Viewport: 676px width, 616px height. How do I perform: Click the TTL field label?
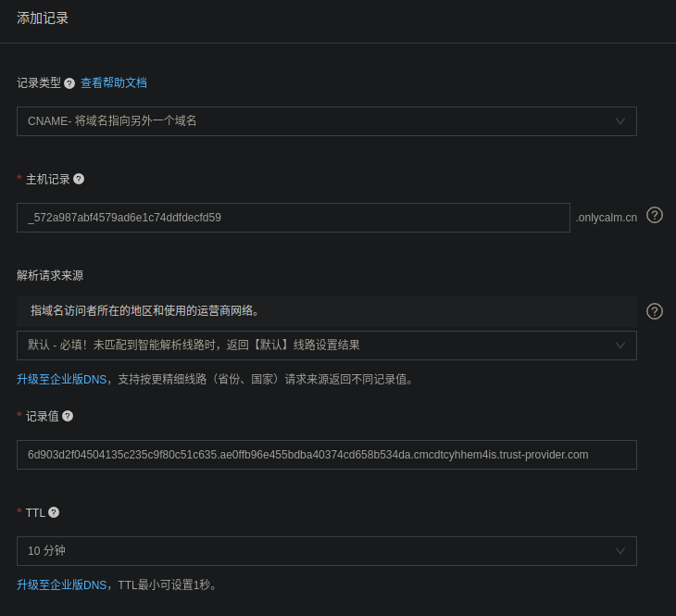coord(35,512)
